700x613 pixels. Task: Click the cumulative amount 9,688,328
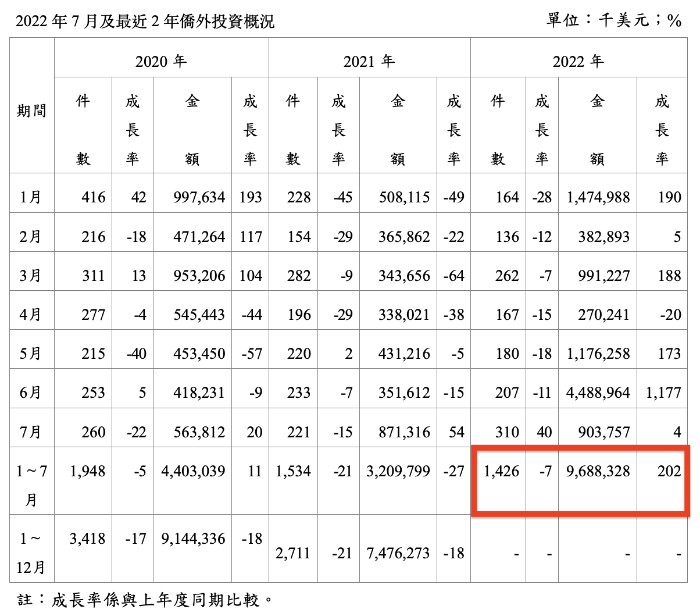598,471
